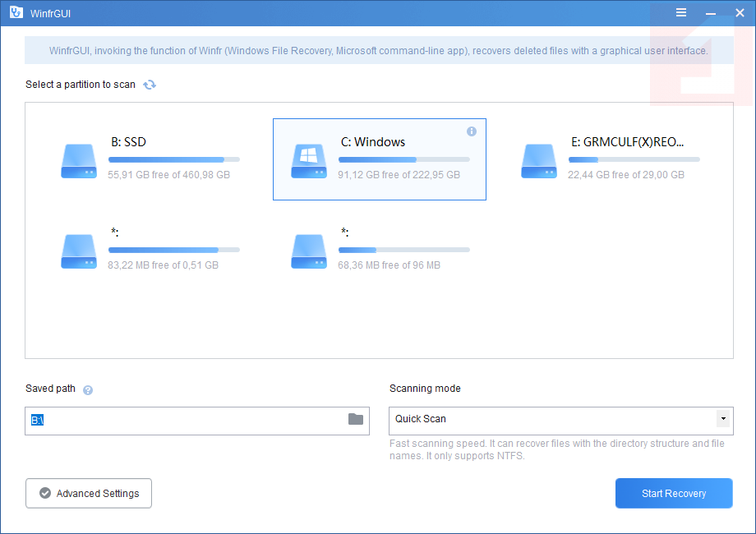
Task: Close the WinfrGUI window
Action: click(x=740, y=13)
